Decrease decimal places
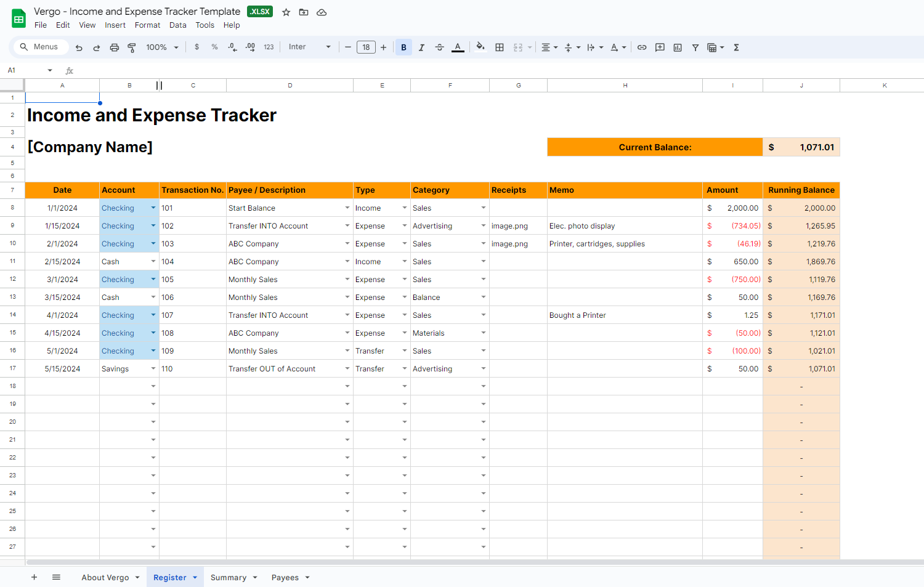Viewport: 924px width, 587px height. pos(232,47)
